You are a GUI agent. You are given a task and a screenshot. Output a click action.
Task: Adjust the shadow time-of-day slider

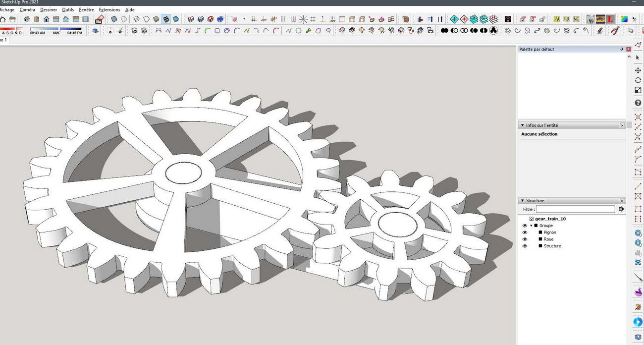[59, 29]
